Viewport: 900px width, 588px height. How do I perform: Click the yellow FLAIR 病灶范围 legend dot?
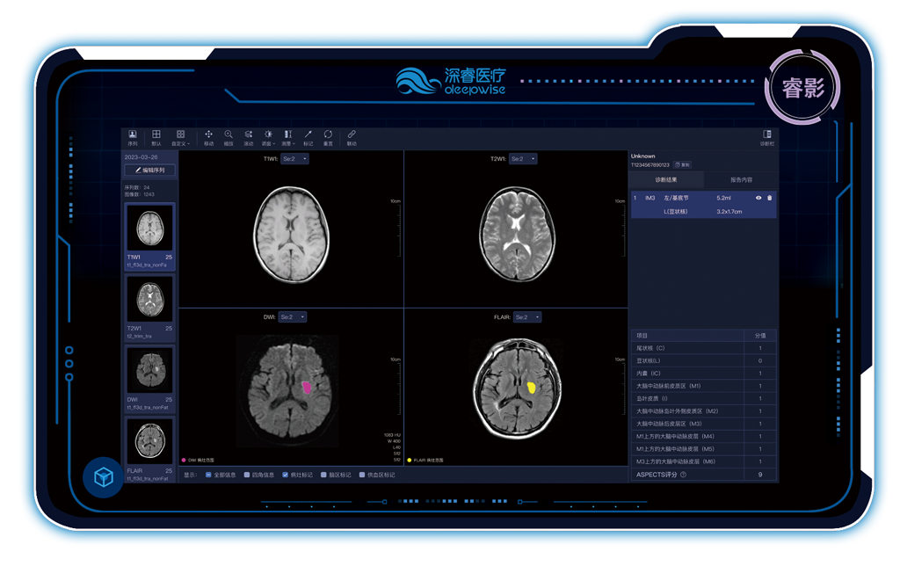point(410,460)
